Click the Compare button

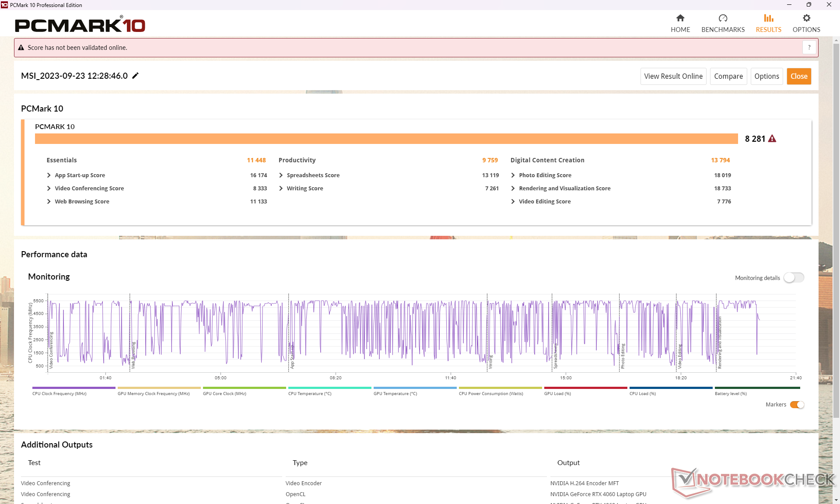[728, 76]
